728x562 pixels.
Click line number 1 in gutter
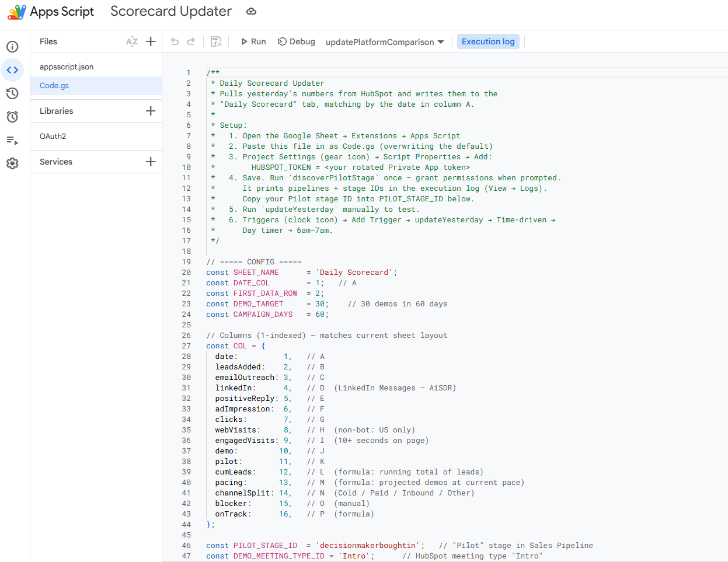(189, 73)
